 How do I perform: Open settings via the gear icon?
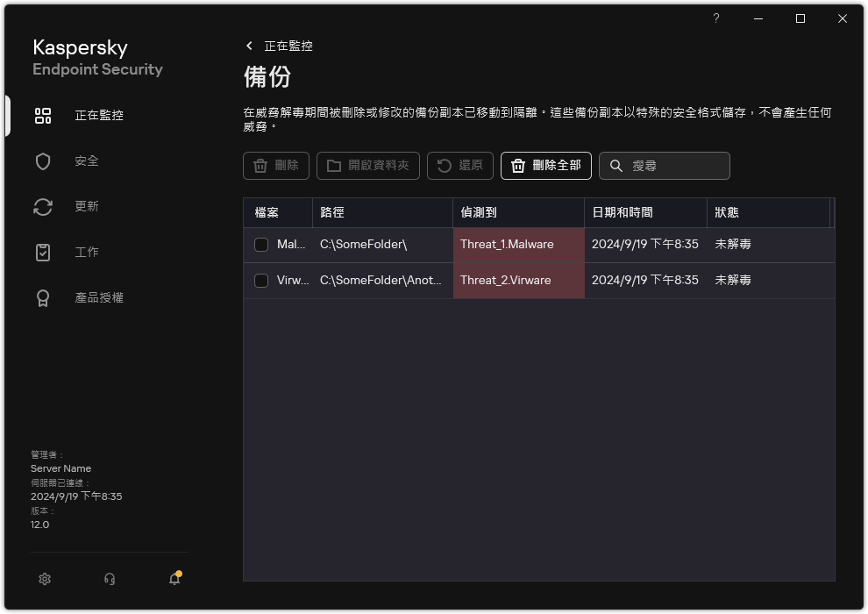click(44, 579)
